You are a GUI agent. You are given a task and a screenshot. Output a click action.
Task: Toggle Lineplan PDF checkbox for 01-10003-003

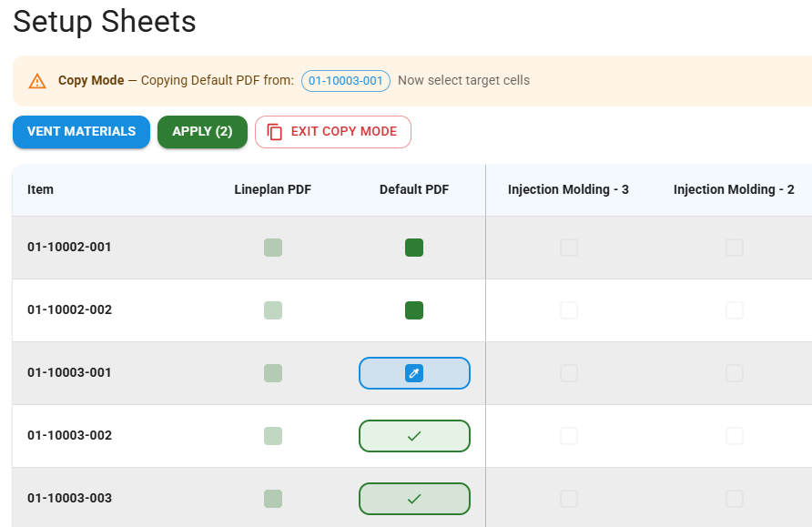tap(273, 499)
